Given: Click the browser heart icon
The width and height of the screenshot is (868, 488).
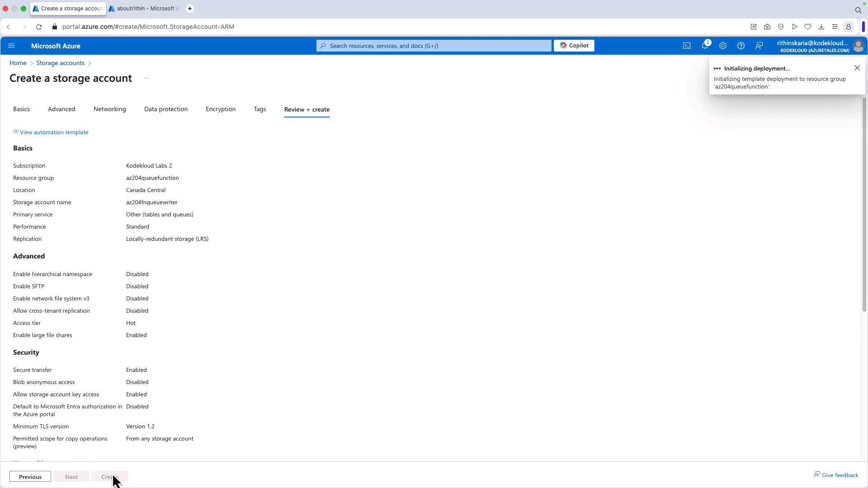Looking at the screenshot, I should coord(808,27).
